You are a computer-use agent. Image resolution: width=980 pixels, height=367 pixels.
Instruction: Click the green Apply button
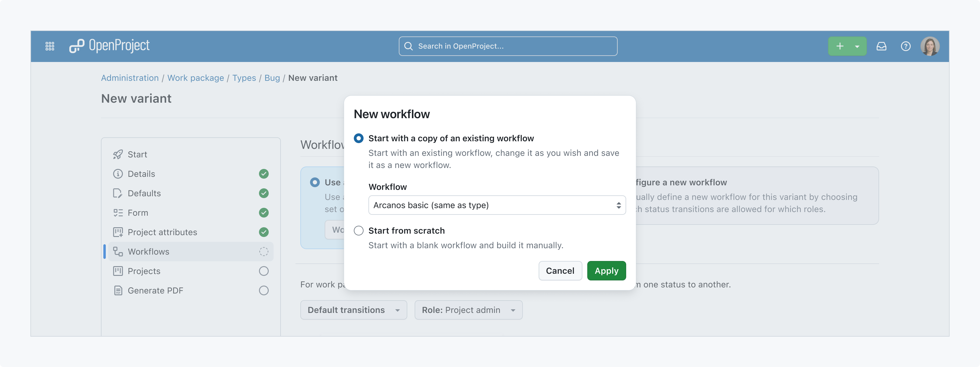pos(606,271)
